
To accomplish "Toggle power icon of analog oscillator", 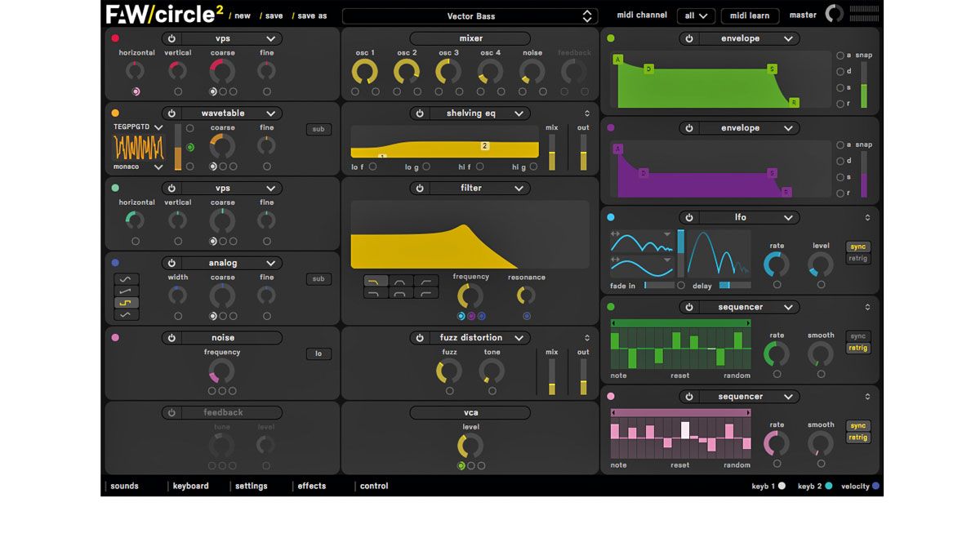I will click(171, 263).
